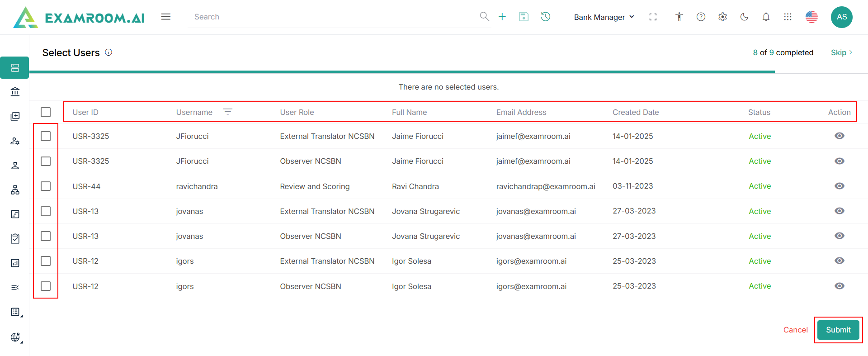
Task: Sort by Status column header
Action: [759, 112]
